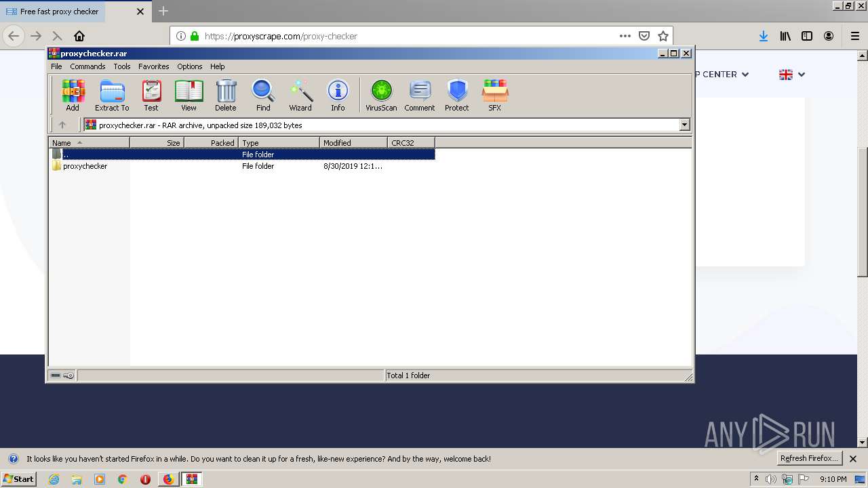This screenshot has width=868, height=488.
Task: Open the Firefox library icon
Action: click(785, 36)
